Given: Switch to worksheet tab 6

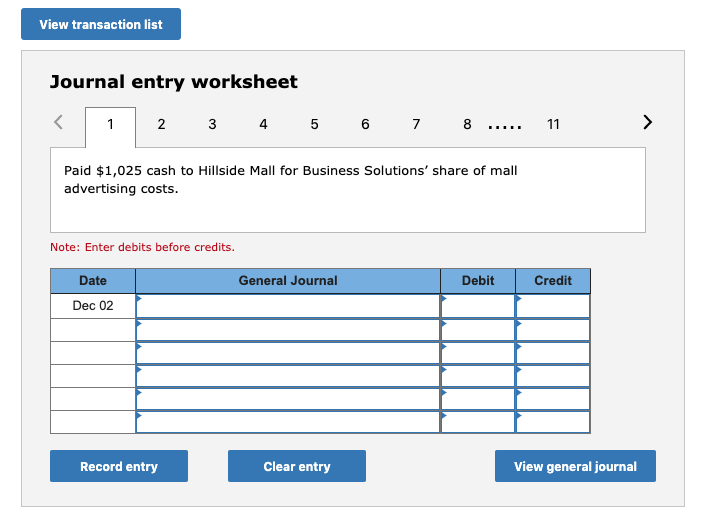Looking at the screenshot, I should 365,124.
